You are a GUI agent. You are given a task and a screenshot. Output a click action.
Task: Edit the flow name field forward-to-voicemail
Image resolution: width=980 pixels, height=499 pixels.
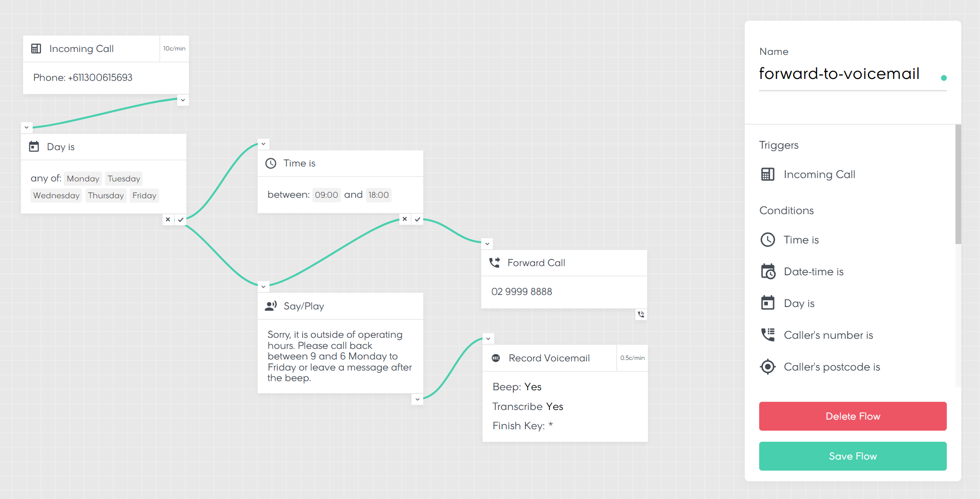click(839, 74)
